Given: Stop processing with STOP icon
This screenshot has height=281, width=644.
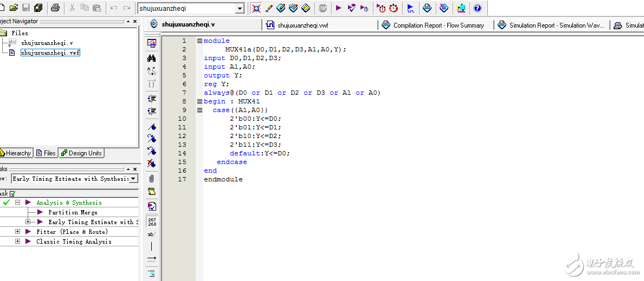Looking at the screenshot, I should pyautogui.click(x=323, y=8).
